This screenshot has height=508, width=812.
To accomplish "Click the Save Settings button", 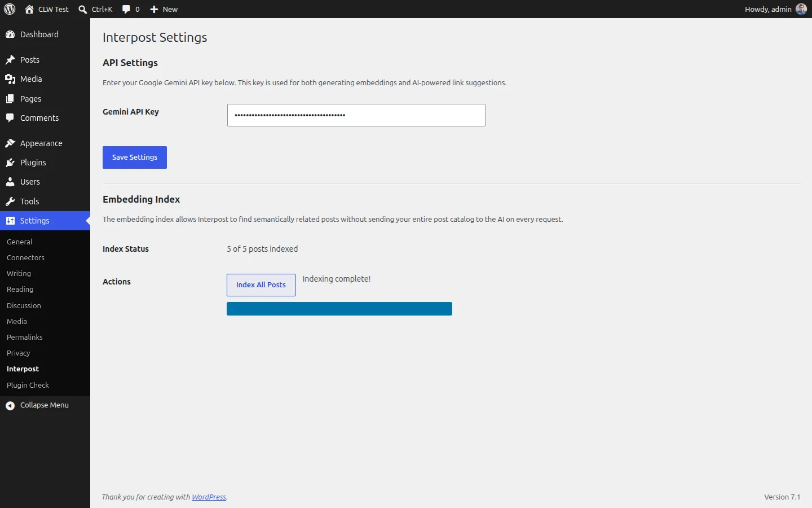I will pos(135,157).
